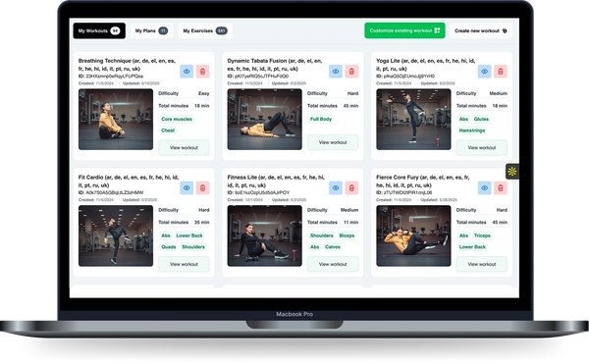The image size is (589, 364).
Task: Click Create new workout button
Action: click(481, 30)
